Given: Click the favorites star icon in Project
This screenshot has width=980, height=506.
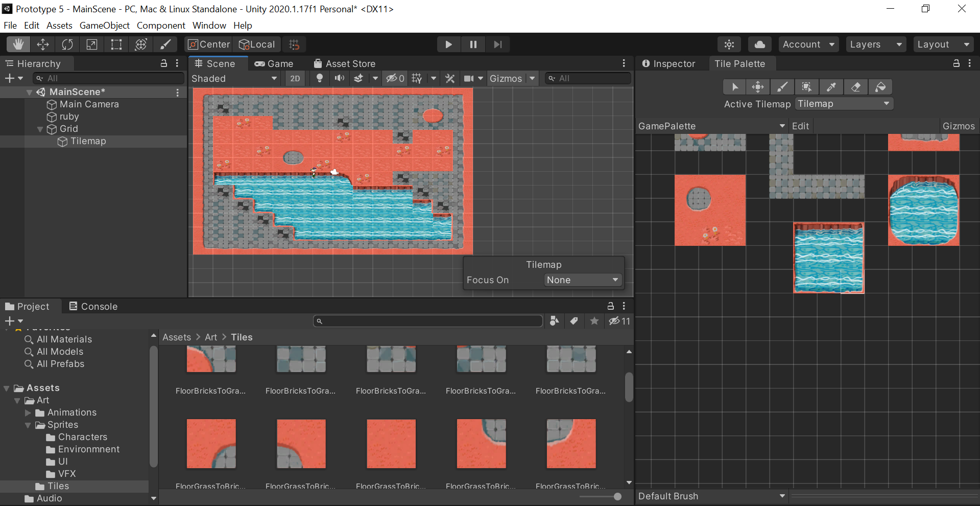Looking at the screenshot, I should 594,321.
